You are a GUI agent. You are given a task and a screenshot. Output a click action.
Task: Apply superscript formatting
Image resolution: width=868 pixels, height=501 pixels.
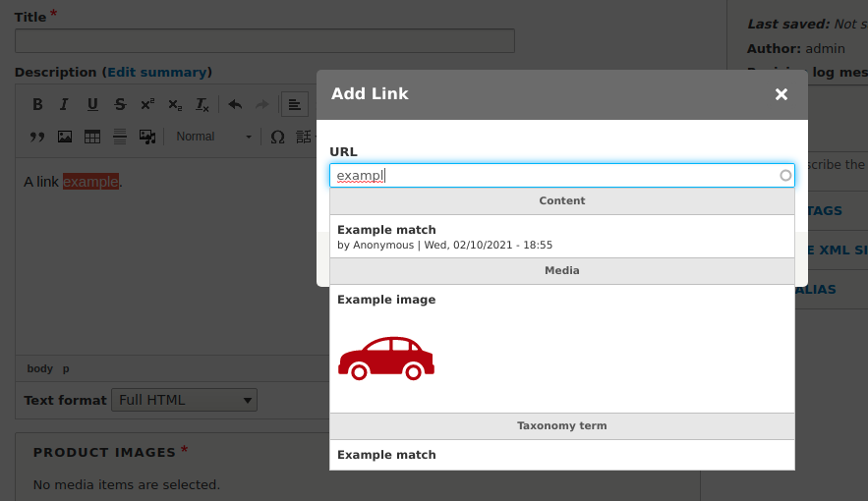(147, 104)
